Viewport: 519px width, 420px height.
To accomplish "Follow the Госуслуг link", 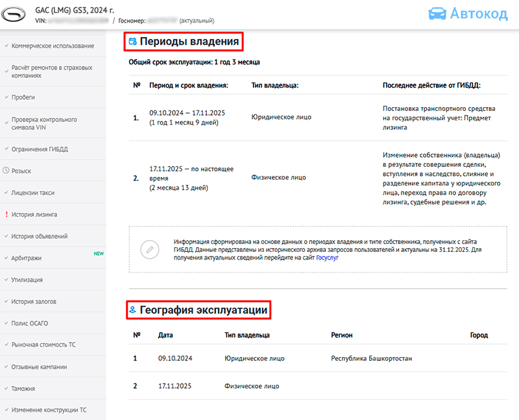I will (x=327, y=258).
